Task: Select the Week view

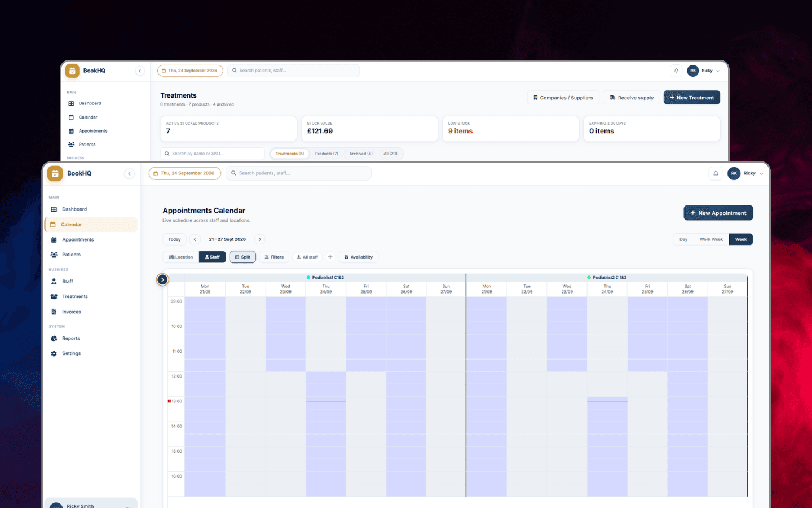Action: pos(741,239)
